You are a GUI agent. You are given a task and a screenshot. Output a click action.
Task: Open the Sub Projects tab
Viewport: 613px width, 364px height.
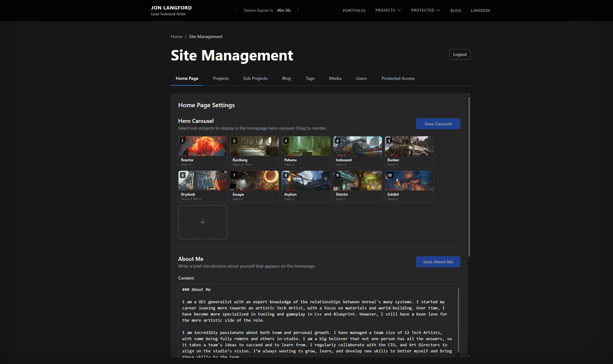(x=255, y=78)
